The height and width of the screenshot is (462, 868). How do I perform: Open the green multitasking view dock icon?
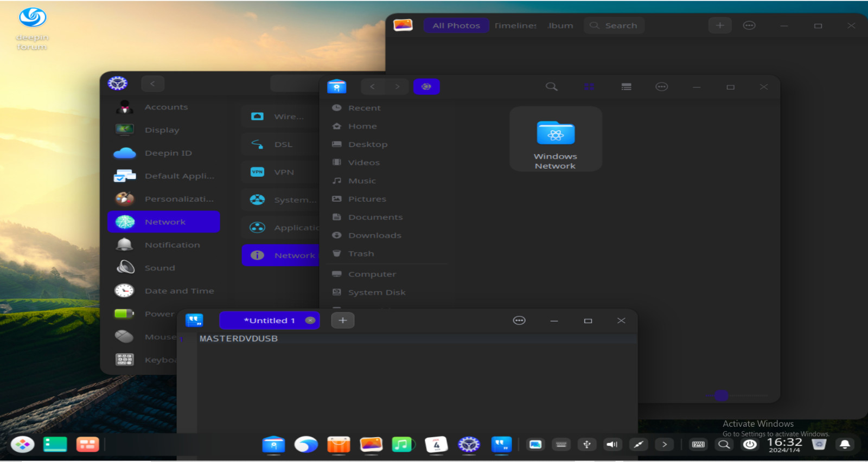[55, 445]
